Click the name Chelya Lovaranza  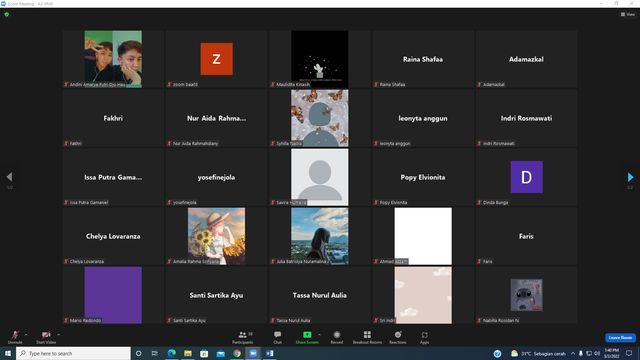[x=113, y=236]
